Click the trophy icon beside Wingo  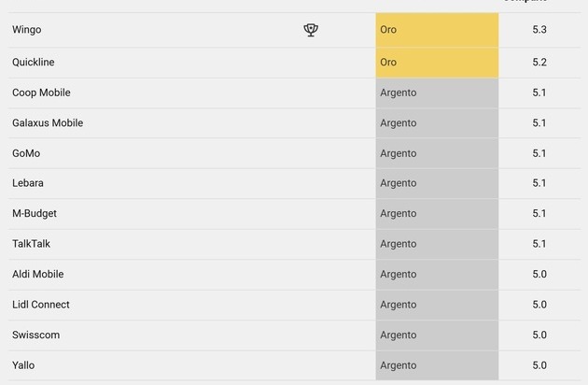[x=311, y=30]
